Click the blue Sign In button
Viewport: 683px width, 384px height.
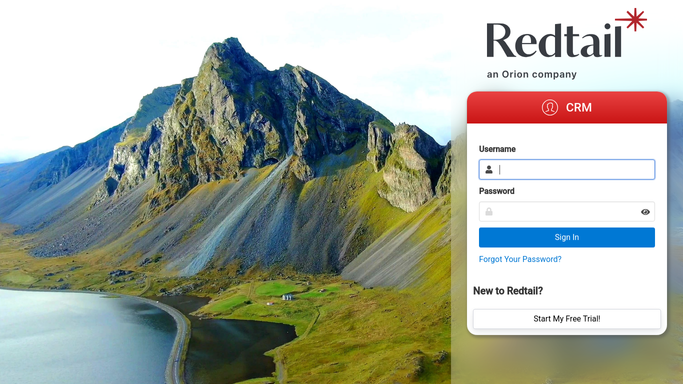pos(567,237)
